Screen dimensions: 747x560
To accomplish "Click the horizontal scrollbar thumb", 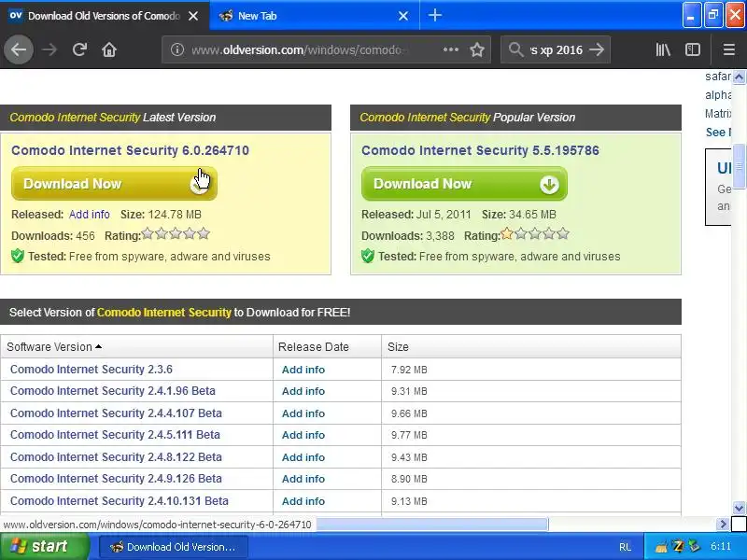I will click(x=432, y=525).
